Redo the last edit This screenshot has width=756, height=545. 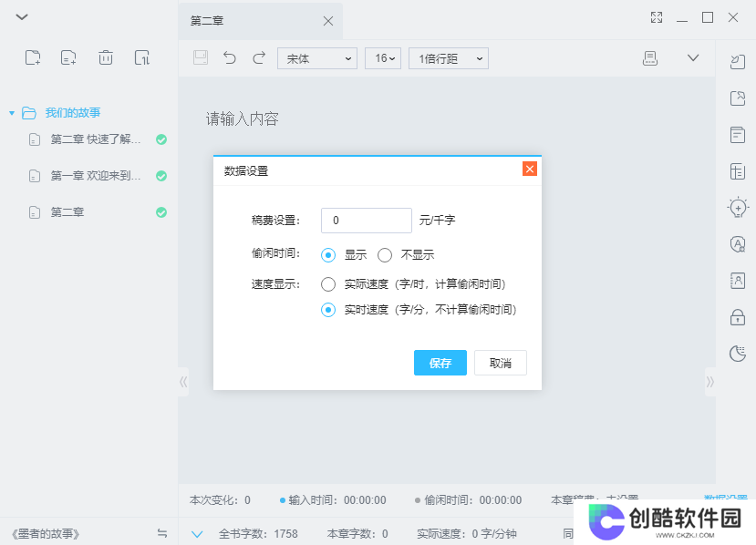pyautogui.click(x=259, y=57)
